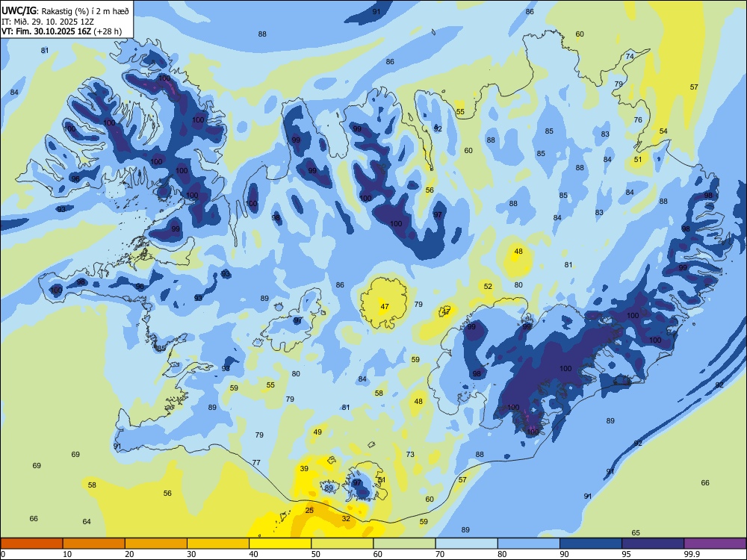
Task: Select the legend tick label '20'
Action: 129,554
